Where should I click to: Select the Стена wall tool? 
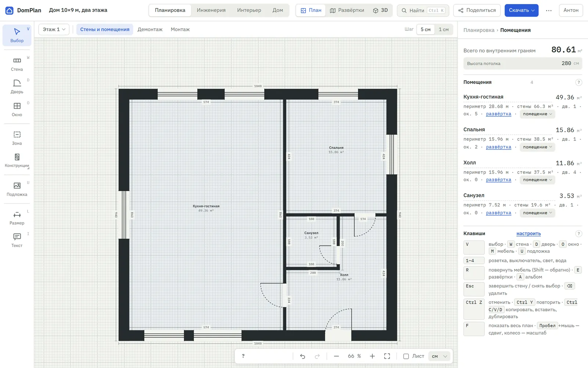pos(17,64)
